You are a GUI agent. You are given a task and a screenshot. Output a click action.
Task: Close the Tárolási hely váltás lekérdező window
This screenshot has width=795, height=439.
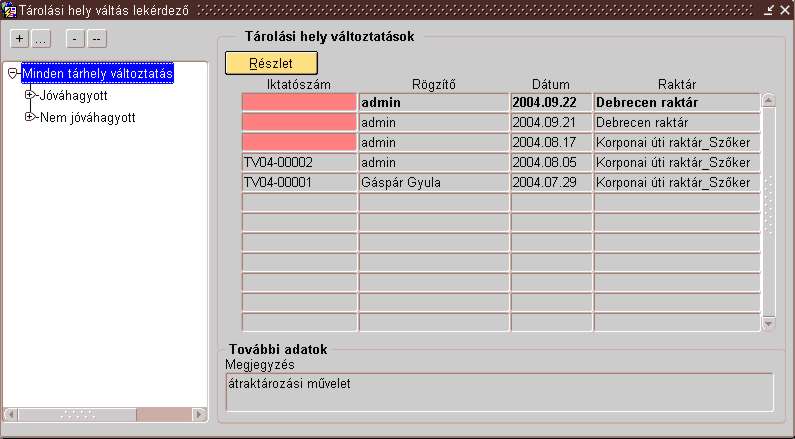785,10
